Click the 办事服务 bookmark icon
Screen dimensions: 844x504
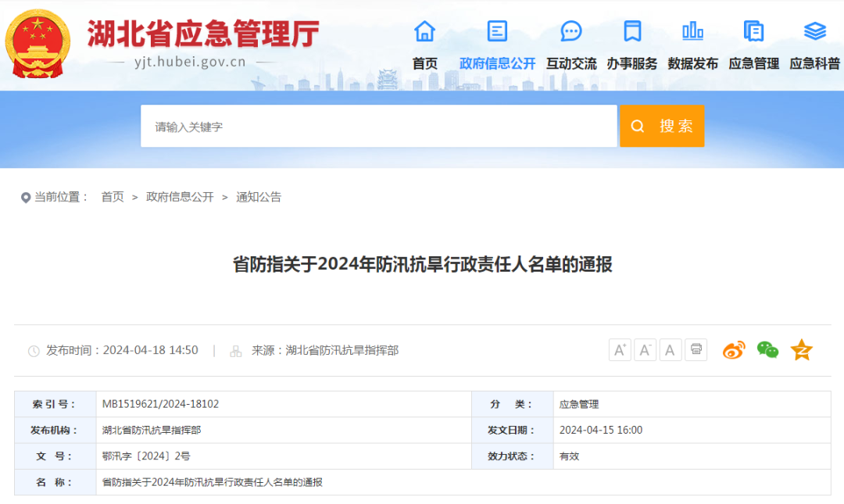[x=631, y=31]
